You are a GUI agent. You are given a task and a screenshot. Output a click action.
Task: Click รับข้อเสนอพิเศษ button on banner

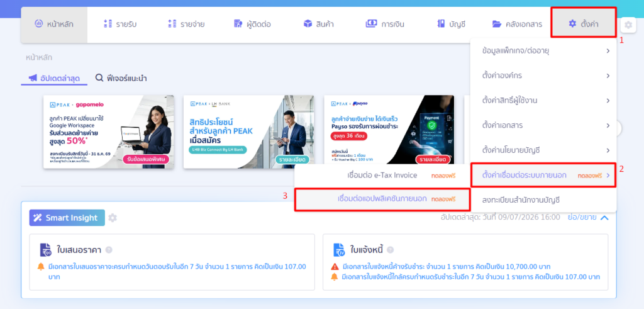146,159
